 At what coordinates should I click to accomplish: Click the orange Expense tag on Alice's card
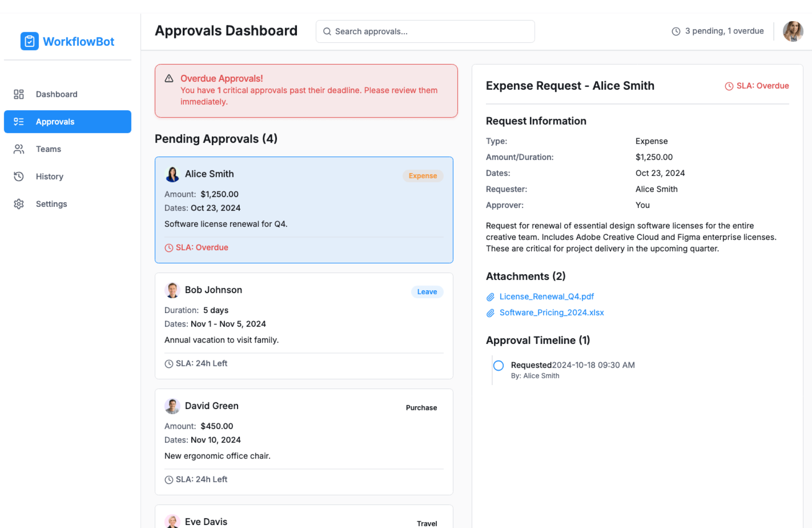pos(422,176)
